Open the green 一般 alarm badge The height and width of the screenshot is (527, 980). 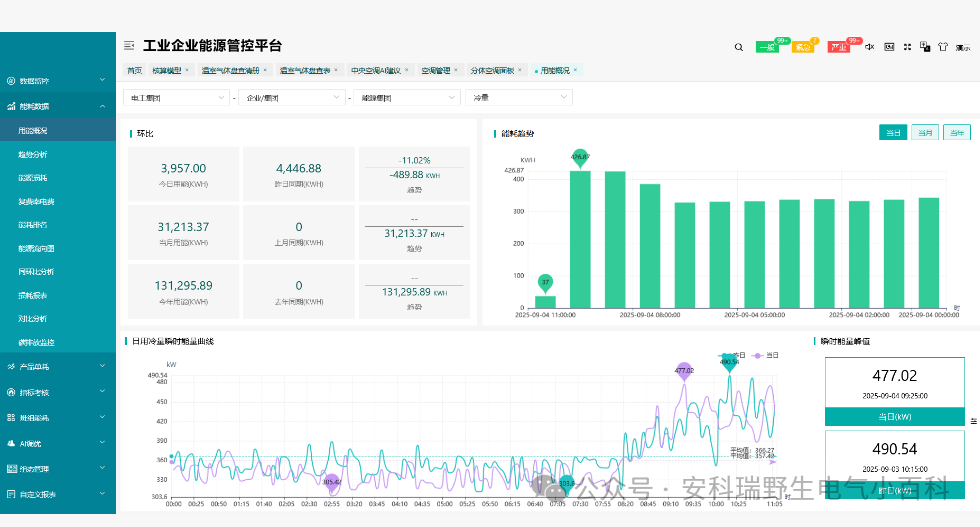pos(768,47)
